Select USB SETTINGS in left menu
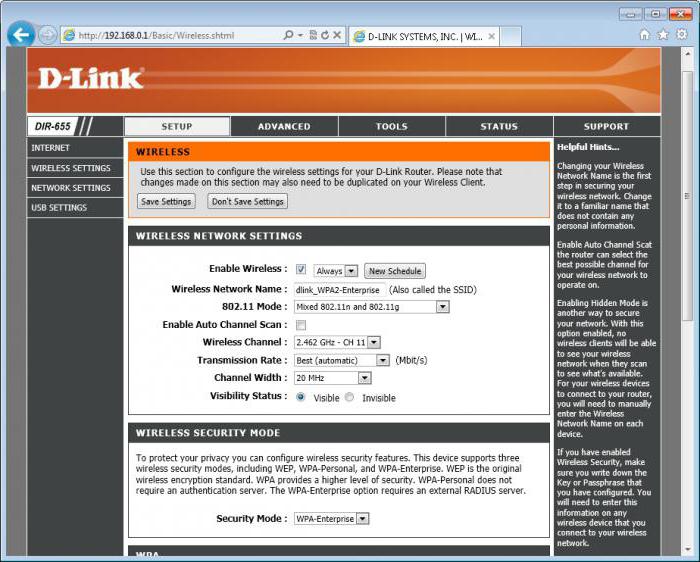700x562 pixels. coord(75,208)
